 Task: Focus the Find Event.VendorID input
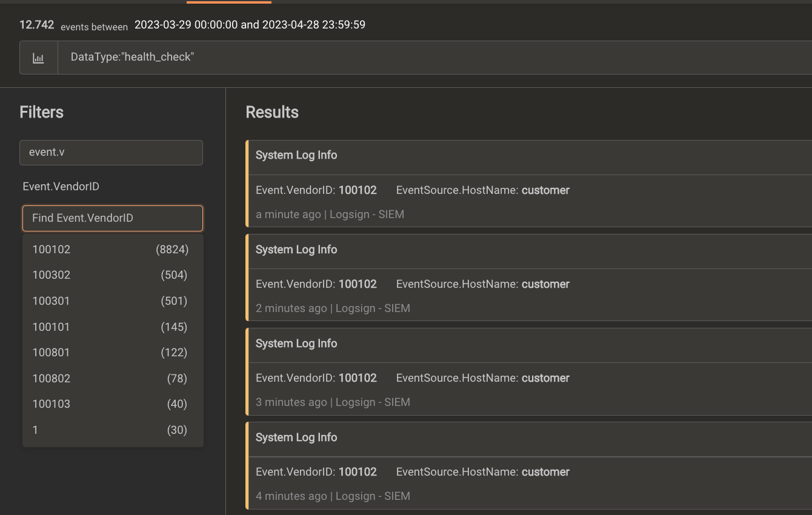point(112,218)
